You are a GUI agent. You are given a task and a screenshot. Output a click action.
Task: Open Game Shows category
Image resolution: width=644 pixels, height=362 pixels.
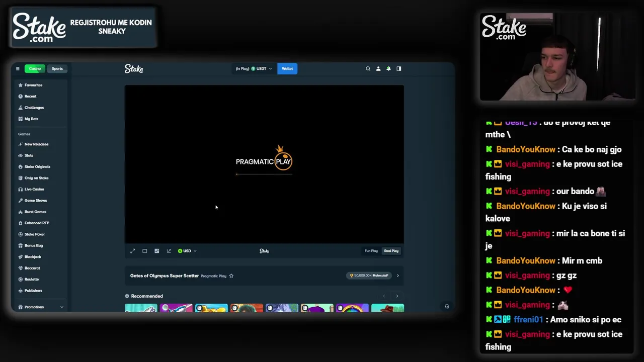coord(35,201)
